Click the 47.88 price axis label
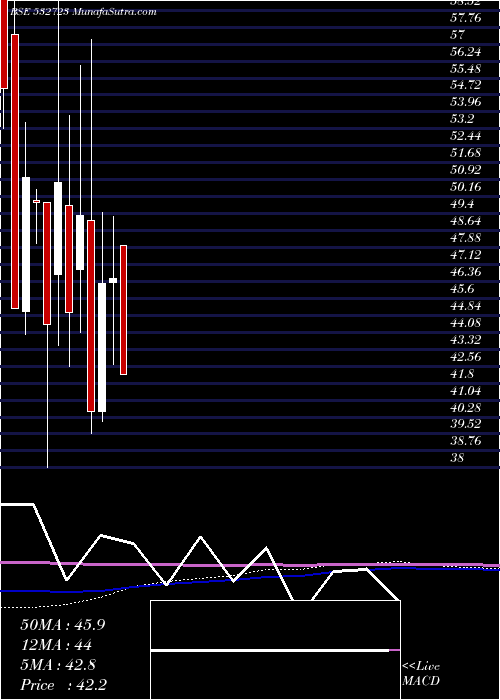 [467, 238]
